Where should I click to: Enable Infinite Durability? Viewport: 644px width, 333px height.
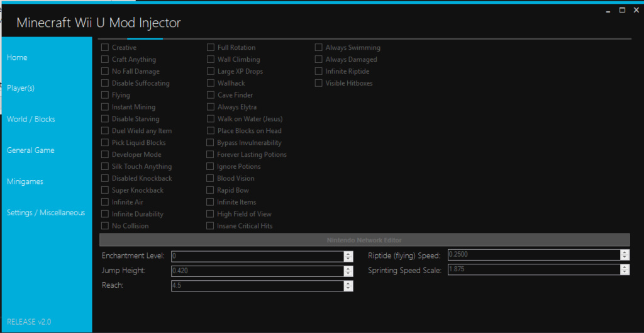105,214
